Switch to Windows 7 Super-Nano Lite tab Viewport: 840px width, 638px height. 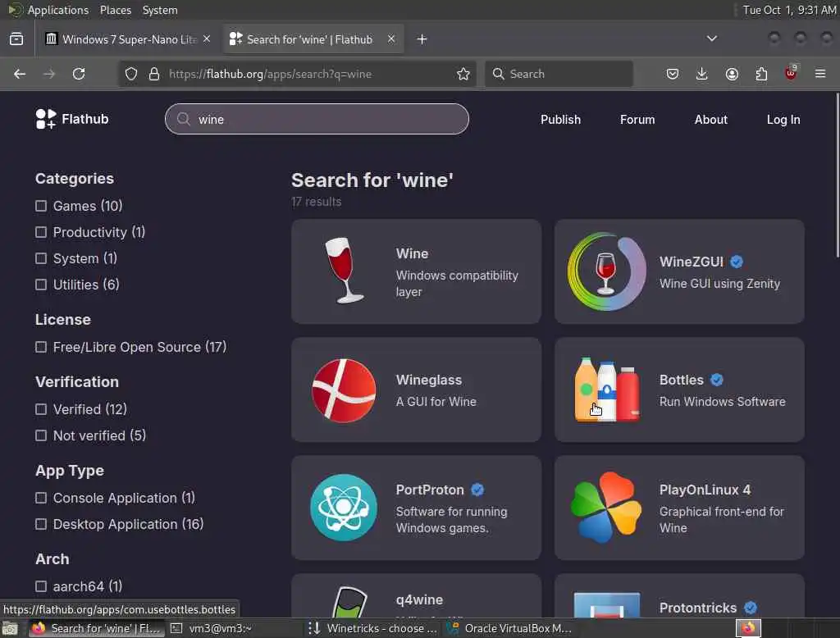(129, 39)
